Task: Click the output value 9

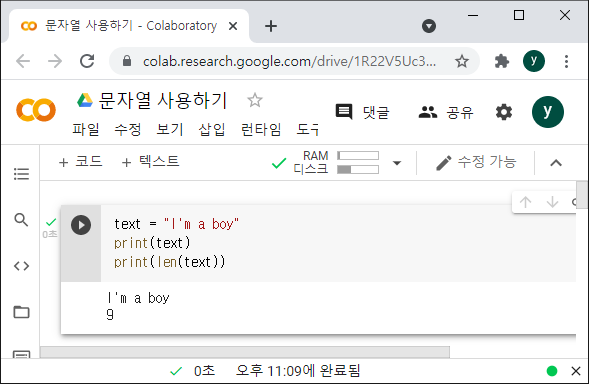Action: coord(110,314)
